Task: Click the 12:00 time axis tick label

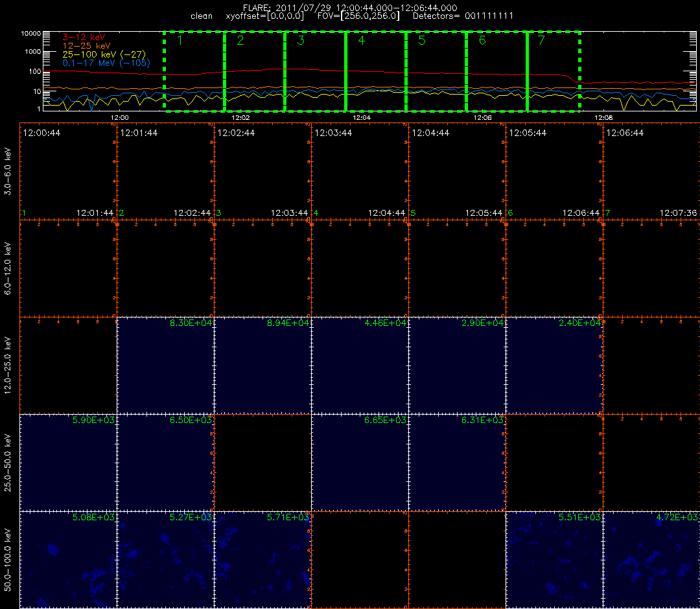Action: click(x=120, y=118)
